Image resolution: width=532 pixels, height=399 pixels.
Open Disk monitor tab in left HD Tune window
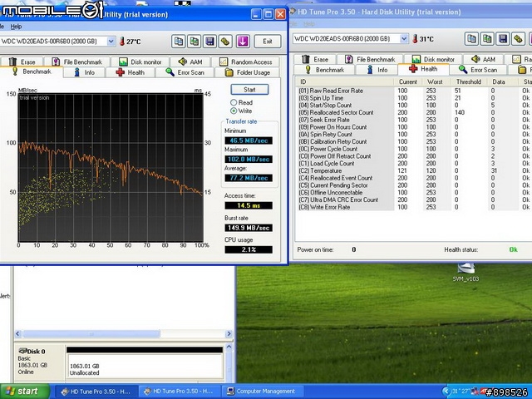tap(140, 62)
